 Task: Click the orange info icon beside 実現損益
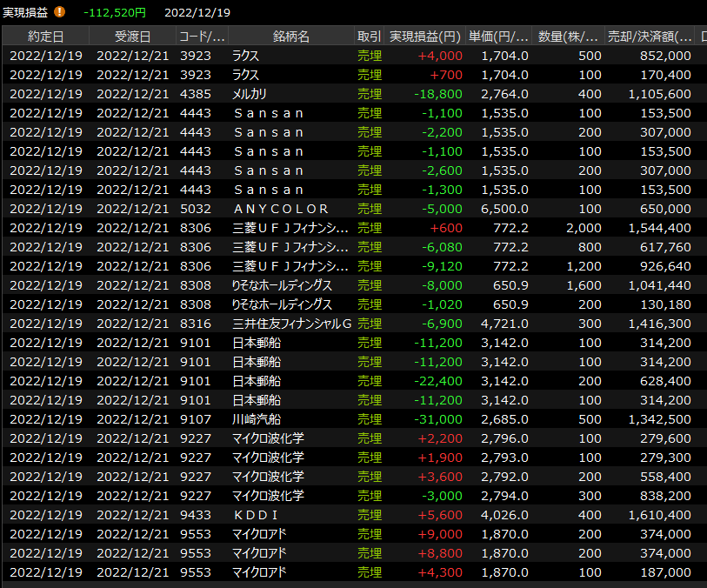pyautogui.click(x=60, y=12)
